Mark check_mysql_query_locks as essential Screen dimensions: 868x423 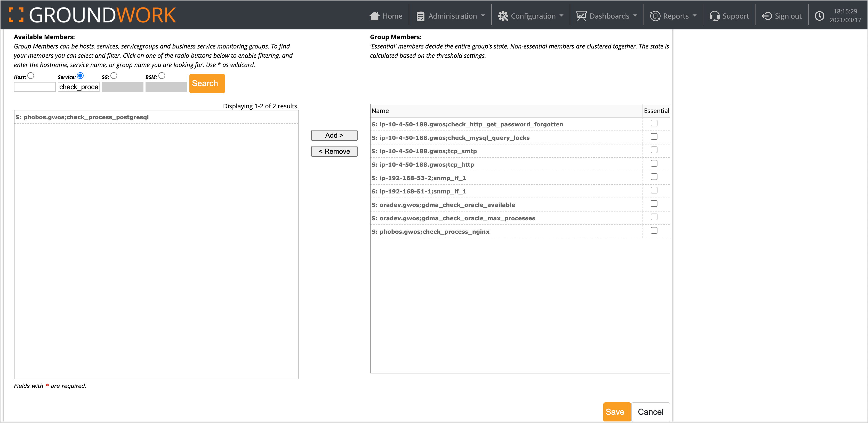pyautogui.click(x=654, y=137)
